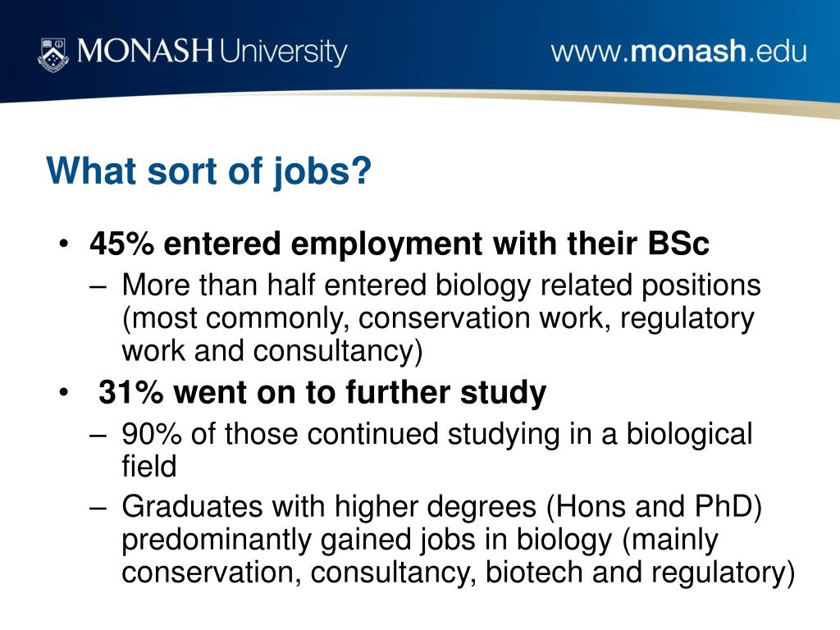Click the Monash University crest icon
Viewport: 840px width, 630px height.
[x=53, y=55]
